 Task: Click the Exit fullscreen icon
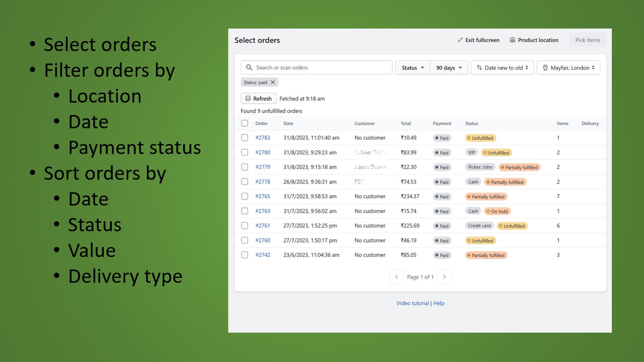point(460,40)
